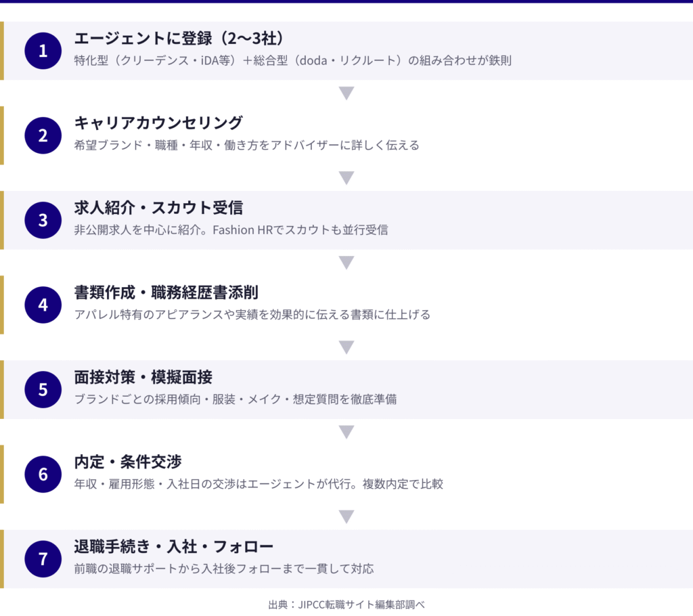Click the arrow between steps 6 and 7
This screenshot has width=693, height=616.
[x=346, y=516]
